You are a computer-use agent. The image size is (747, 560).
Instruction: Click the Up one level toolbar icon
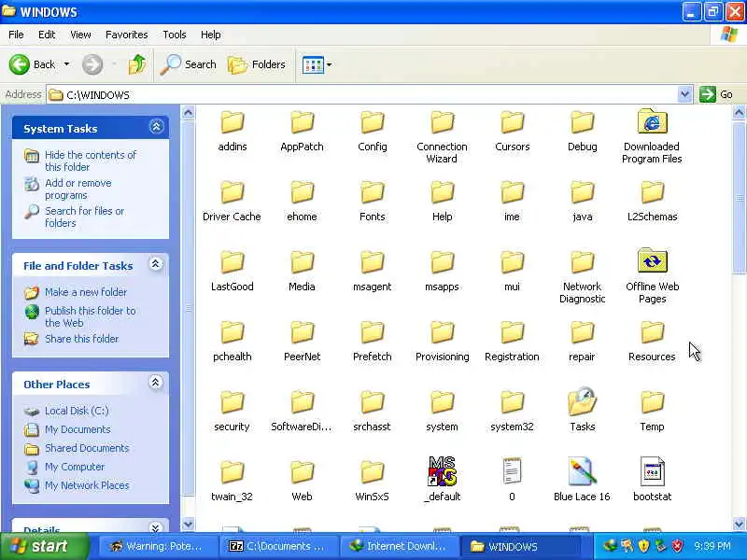pos(137,64)
